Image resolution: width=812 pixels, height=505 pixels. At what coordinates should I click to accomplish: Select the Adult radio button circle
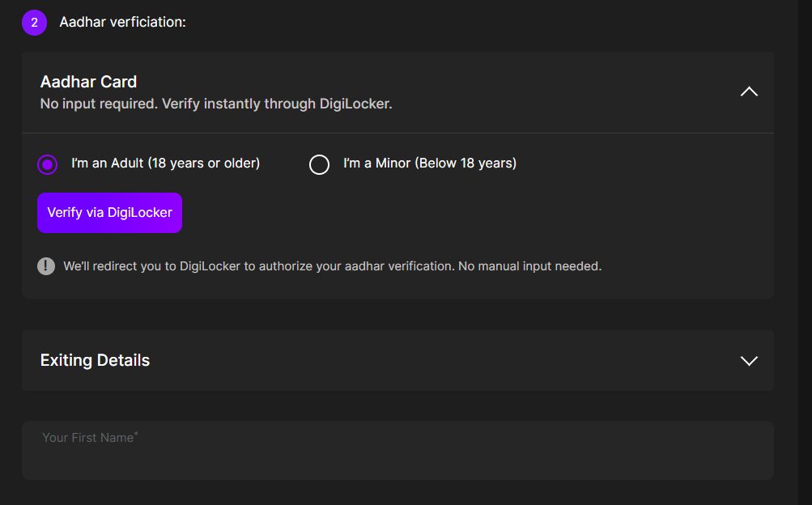tap(48, 164)
